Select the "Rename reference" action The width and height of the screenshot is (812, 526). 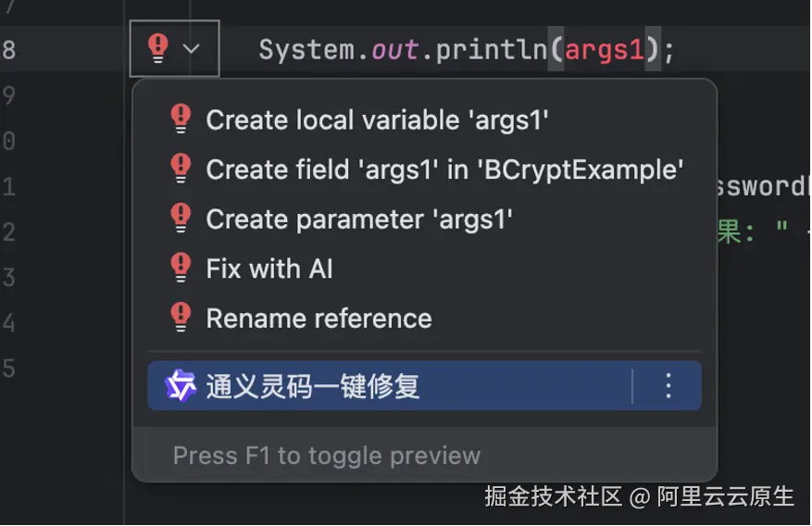coord(319,319)
